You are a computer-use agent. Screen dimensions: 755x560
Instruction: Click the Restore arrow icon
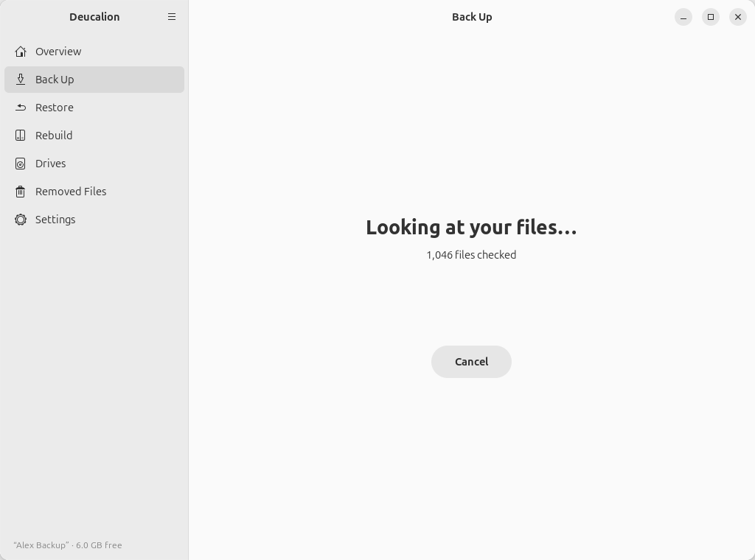[x=20, y=108]
